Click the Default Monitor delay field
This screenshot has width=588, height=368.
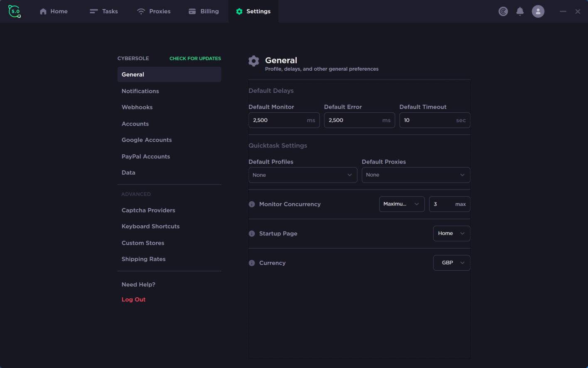[284, 120]
